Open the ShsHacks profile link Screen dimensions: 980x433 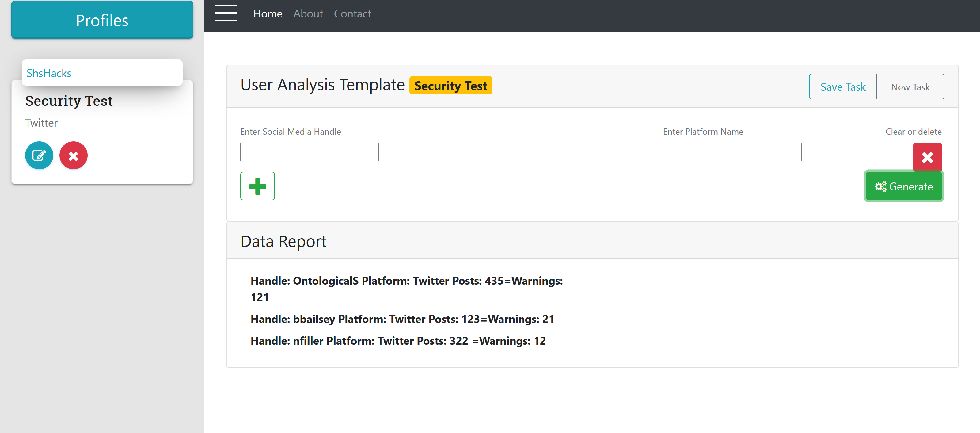coord(49,73)
